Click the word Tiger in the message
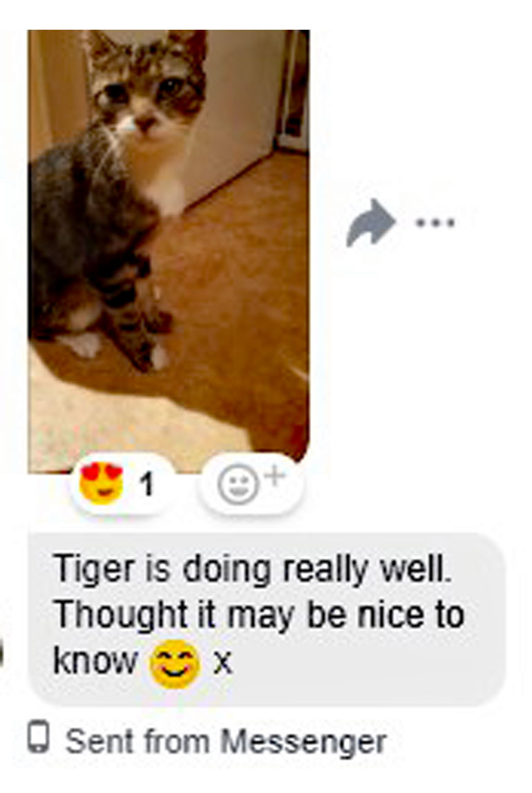This screenshot has width=532, height=793. click(x=93, y=570)
